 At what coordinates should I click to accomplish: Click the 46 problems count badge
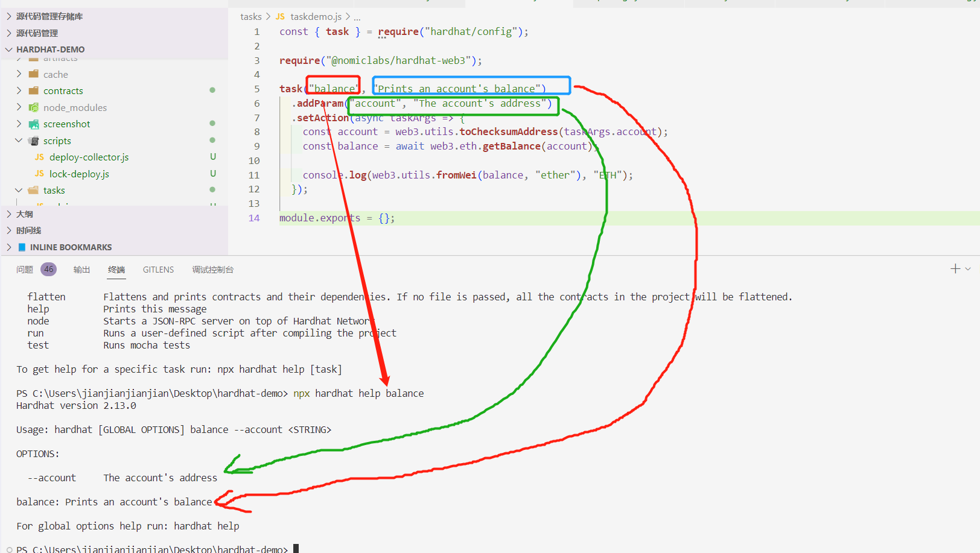pyautogui.click(x=49, y=270)
